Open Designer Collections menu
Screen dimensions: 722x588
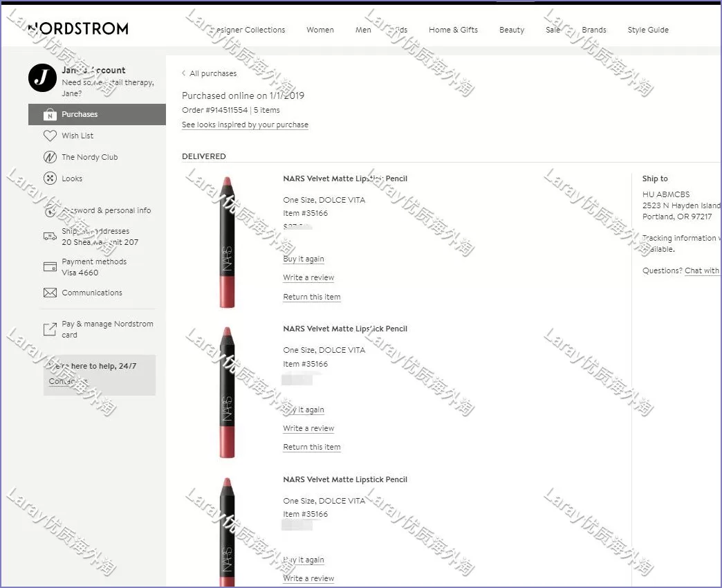(x=246, y=30)
